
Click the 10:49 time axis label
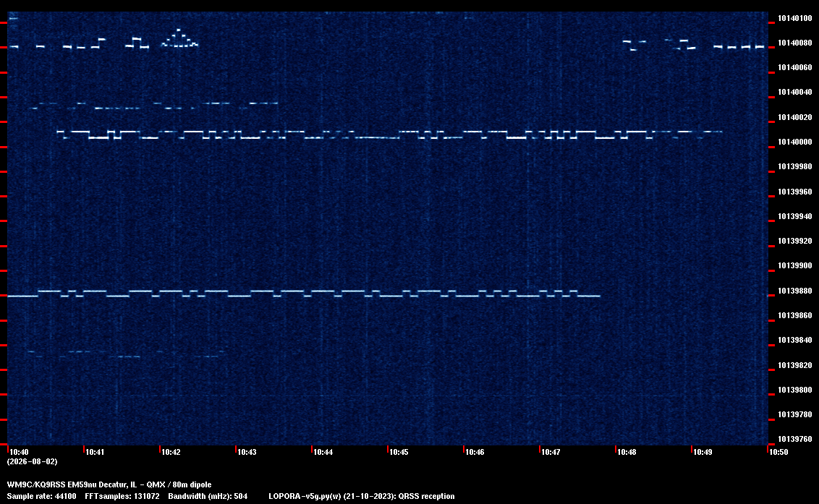click(703, 452)
